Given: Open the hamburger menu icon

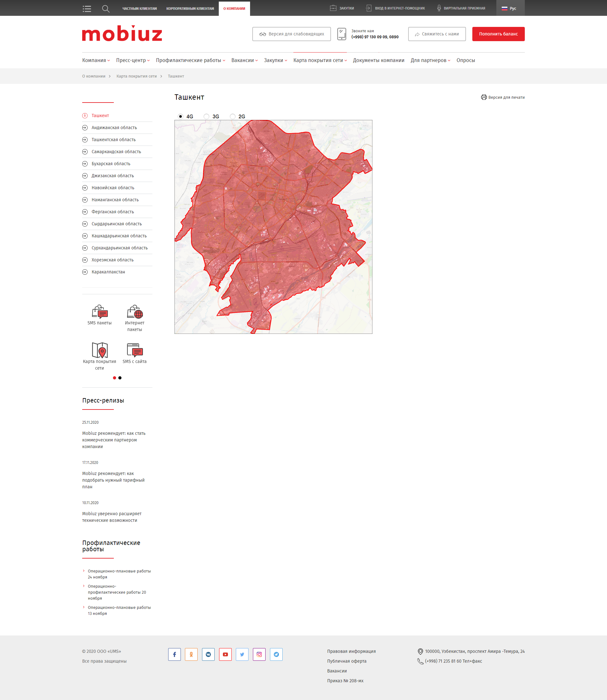Looking at the screenshot, I should [x=87, y=9].
